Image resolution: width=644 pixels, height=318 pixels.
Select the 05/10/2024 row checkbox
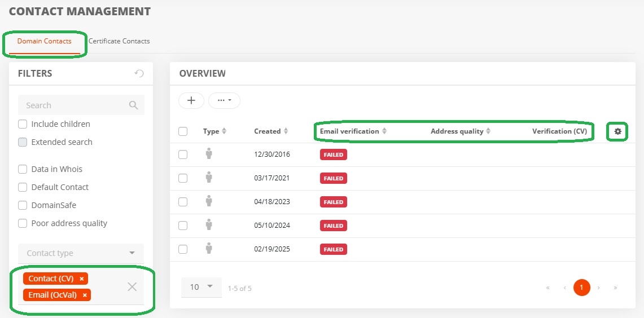(183, 226)
